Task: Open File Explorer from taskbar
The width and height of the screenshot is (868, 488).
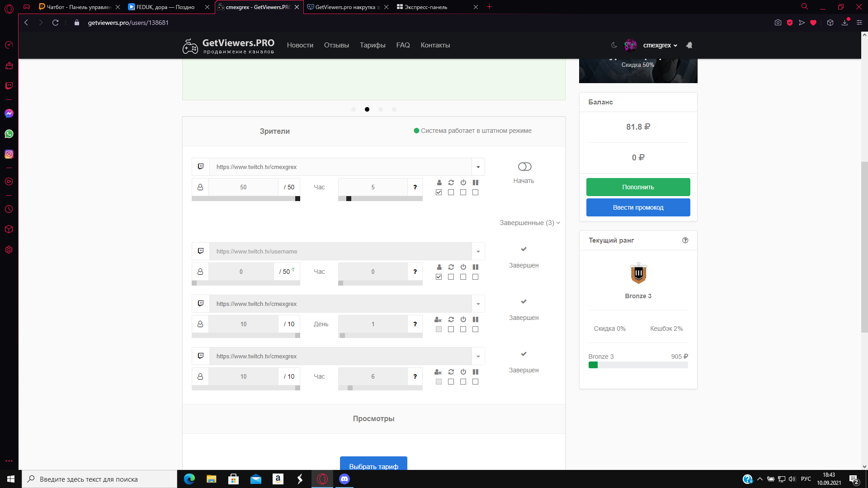Action: point(212,479)
